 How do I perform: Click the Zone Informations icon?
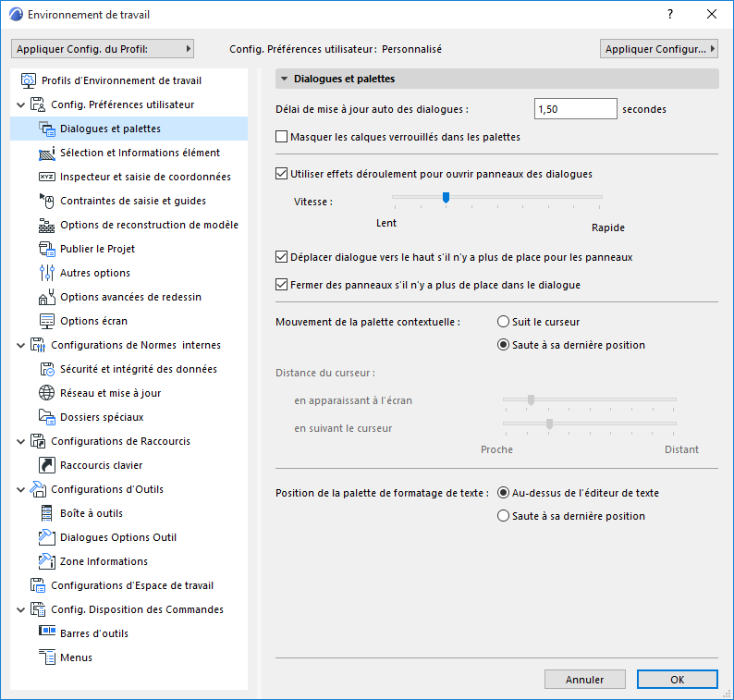click(47, 561)
